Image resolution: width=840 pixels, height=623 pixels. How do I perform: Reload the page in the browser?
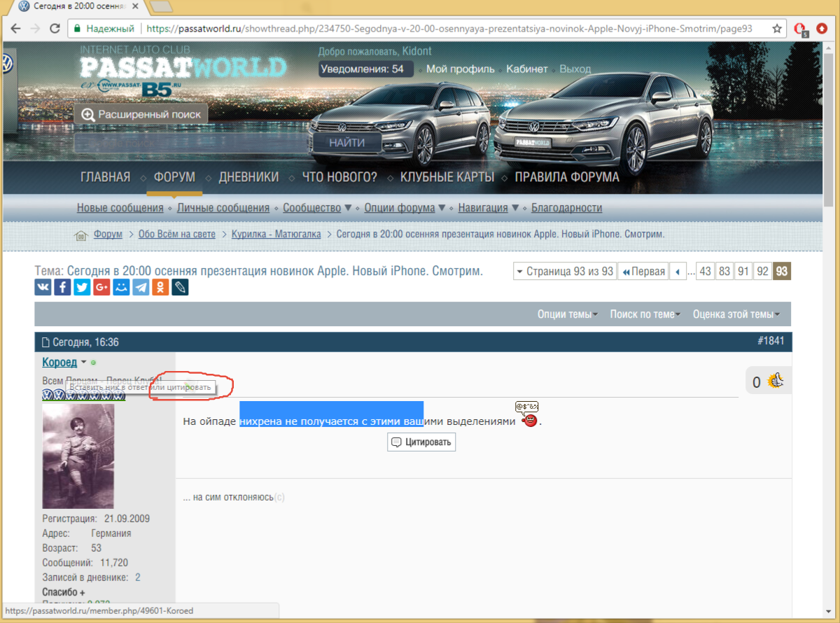point(54,29)
